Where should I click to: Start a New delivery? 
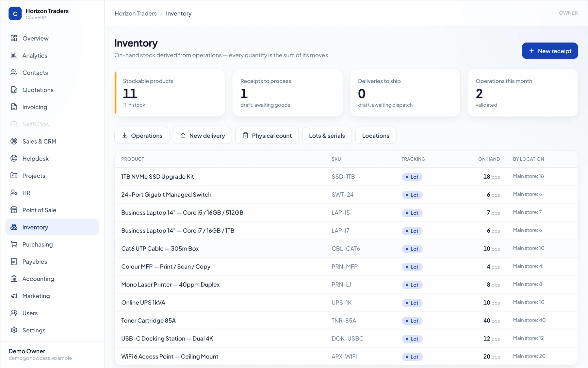tap(202, 135)
